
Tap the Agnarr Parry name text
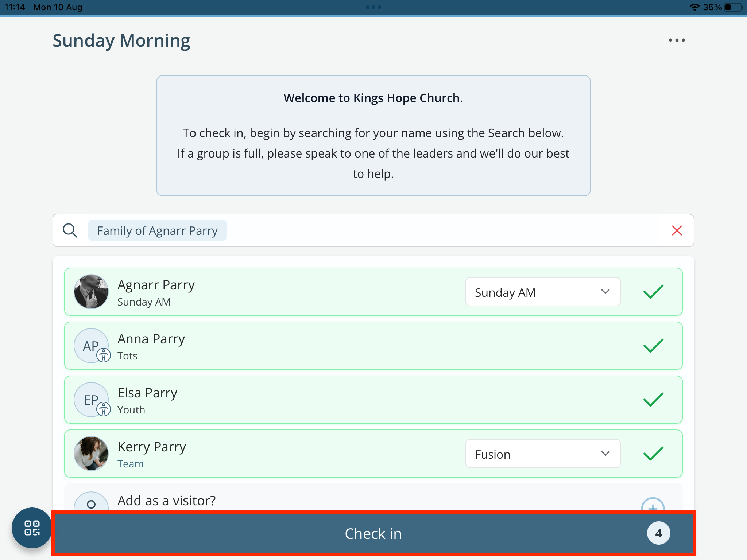tap(156, 285)
